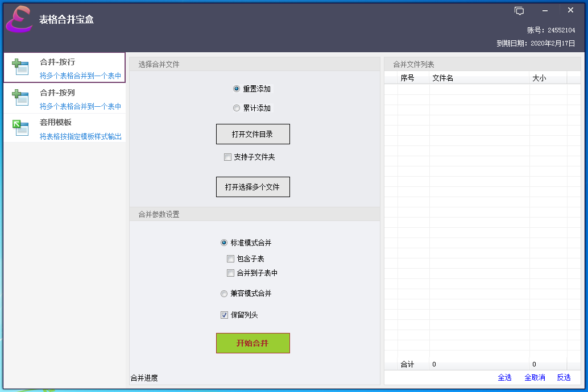This screenshot has width=588, height=392.
Task: Close the 表格合并宝盒 window
Action: click(x=570, y=10)
